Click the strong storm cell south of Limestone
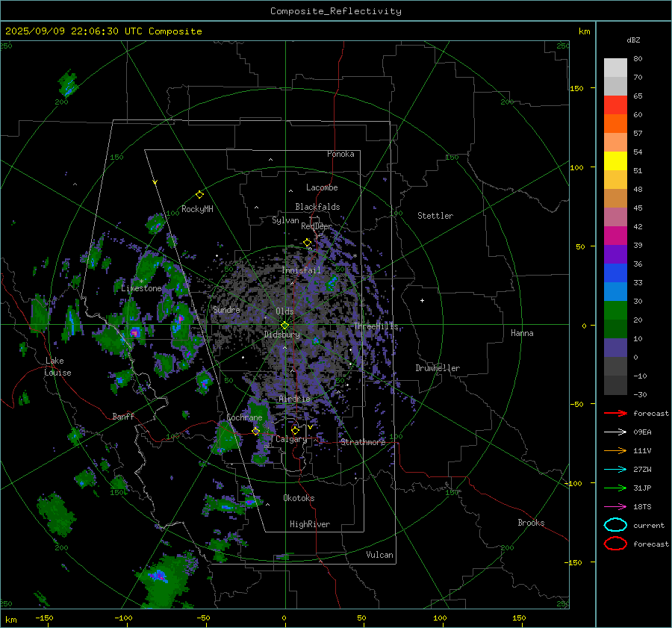 pos(135,332)
